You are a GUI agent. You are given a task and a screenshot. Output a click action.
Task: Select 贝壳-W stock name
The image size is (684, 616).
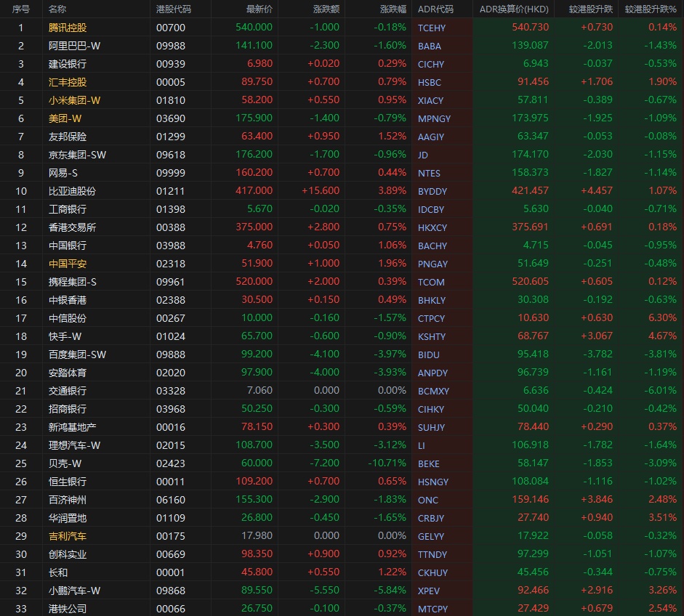coord(65,463)
